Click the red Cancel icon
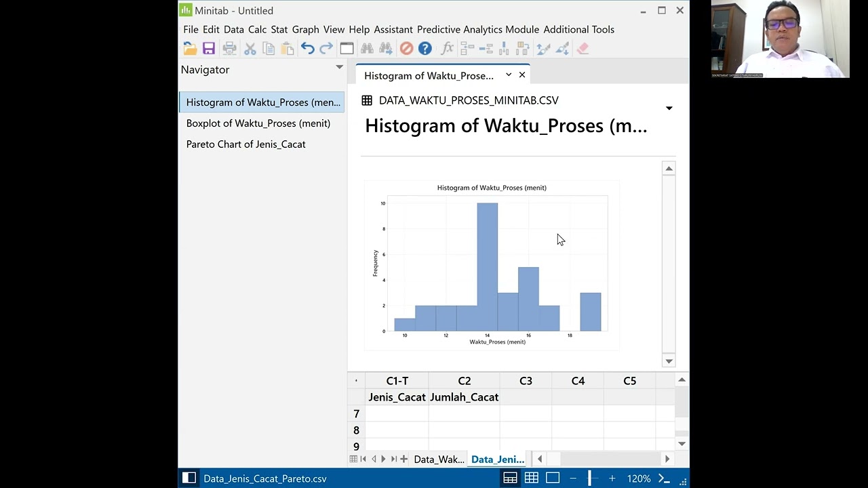The image size is (868, 488). coord(406,49)
